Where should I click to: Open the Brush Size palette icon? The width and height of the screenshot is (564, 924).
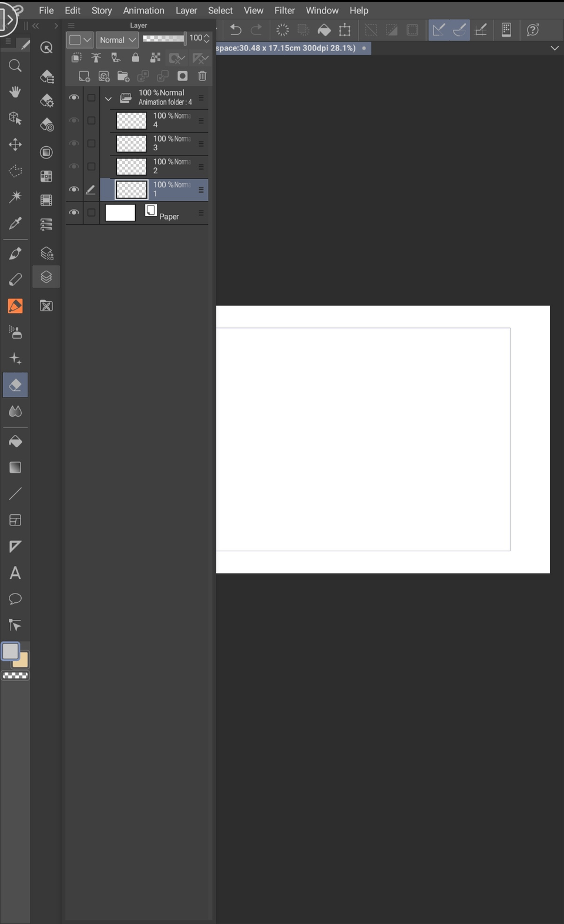(x=46, y=124)
